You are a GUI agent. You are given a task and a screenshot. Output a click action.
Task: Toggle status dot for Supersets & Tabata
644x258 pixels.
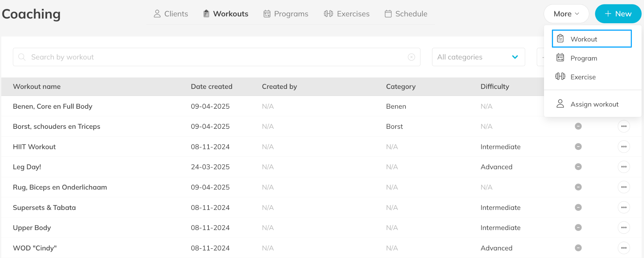[578, 207]
